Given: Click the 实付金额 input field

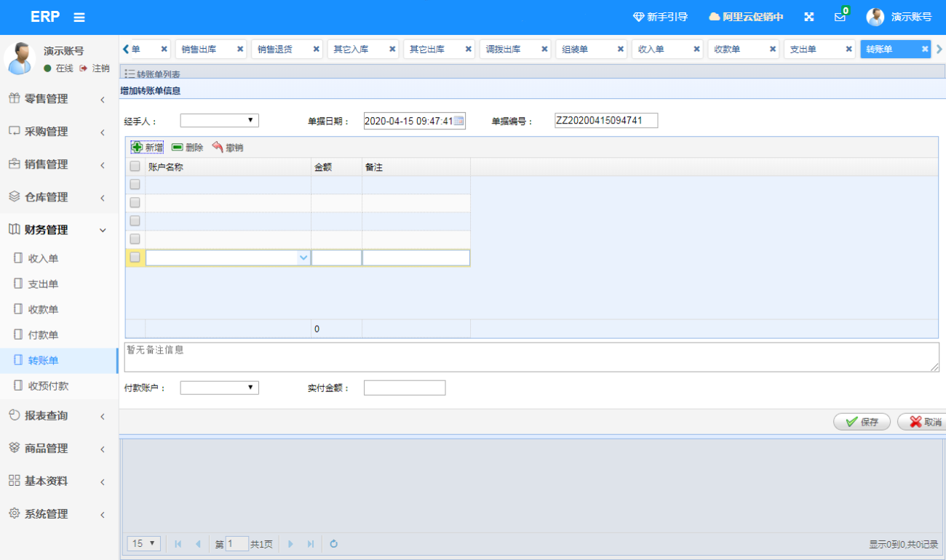Looking at the screenshot, I should 404,388.
